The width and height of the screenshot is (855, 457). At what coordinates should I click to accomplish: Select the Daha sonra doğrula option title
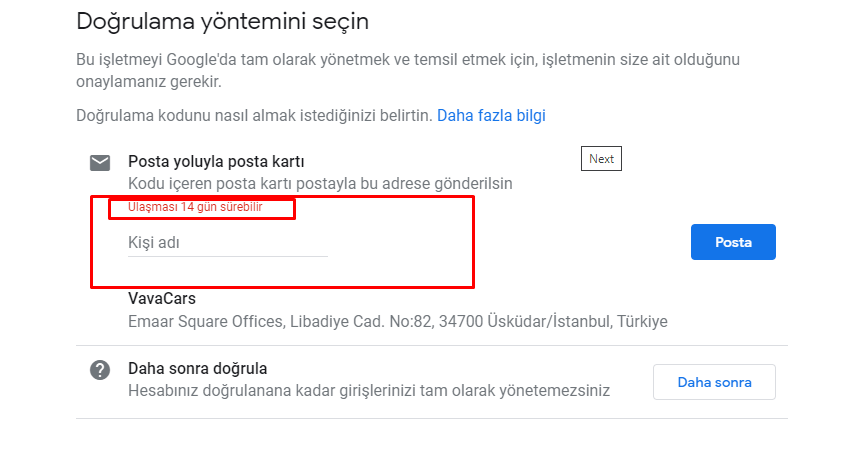tap(197, 369)
